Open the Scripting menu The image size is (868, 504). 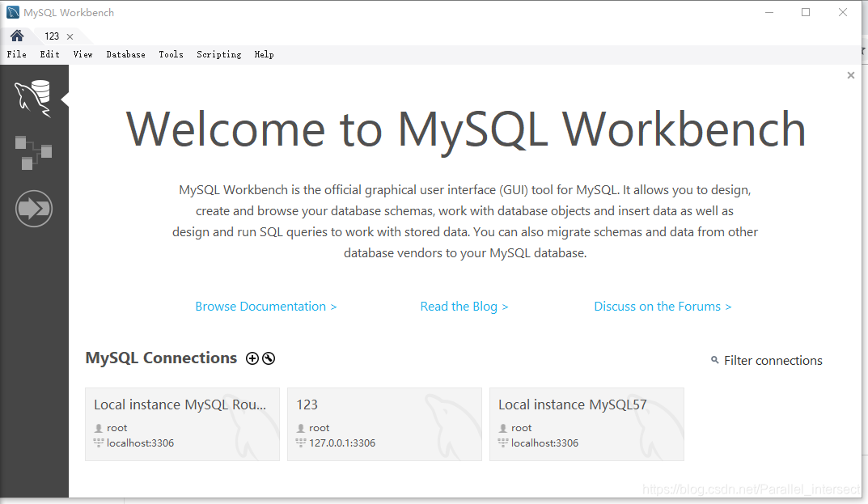click(218, 54)
